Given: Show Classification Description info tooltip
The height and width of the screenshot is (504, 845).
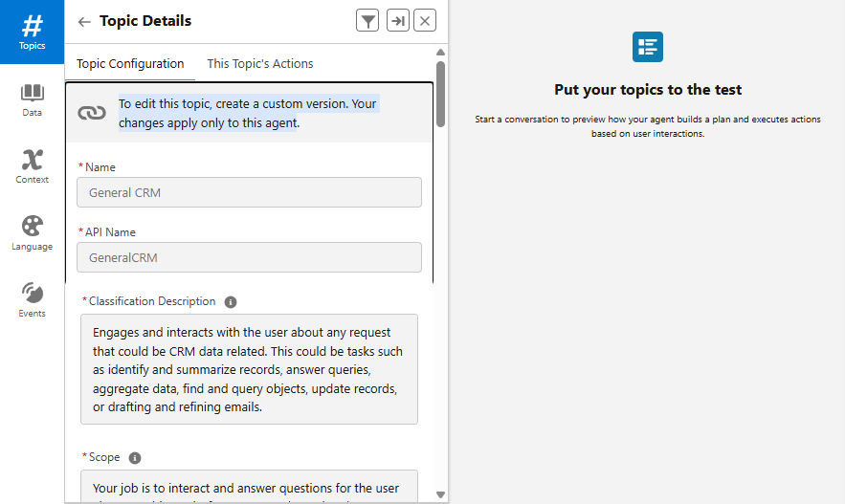Looking at the screenshot, I should pos(231,302).
